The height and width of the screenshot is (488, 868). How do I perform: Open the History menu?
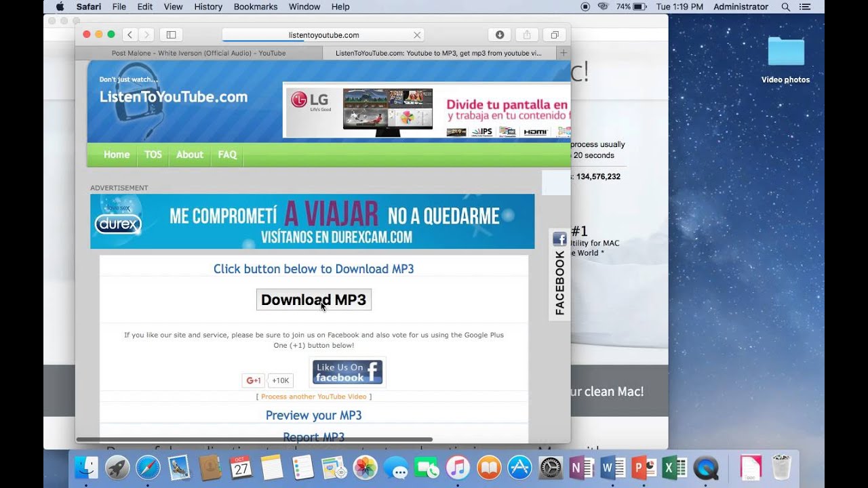click(x=208, y=7)
